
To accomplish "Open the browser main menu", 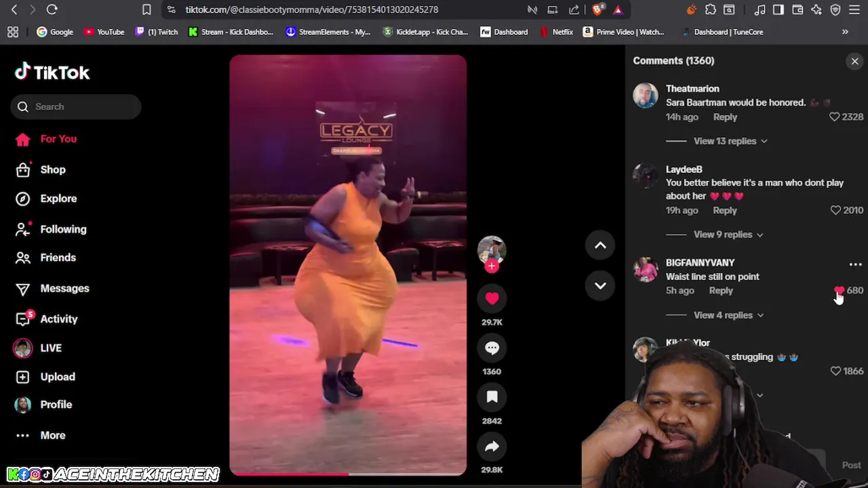I will coord(855,9).
